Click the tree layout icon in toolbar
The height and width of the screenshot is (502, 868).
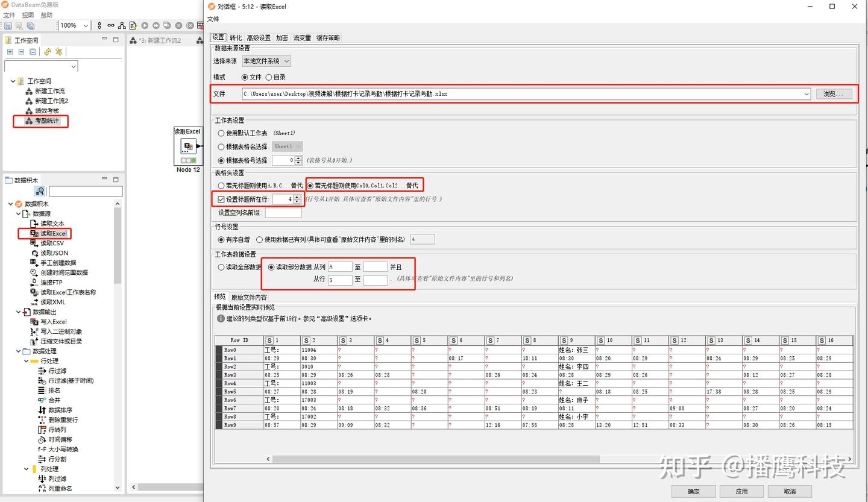tap(122, 25)
